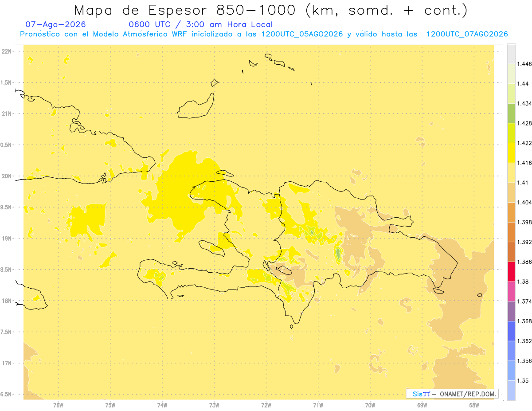Image resolution: width=532 pixels, height=411 pixels.
Task: Click the '72W' longitude label
Action: click(x=266, y=405)
